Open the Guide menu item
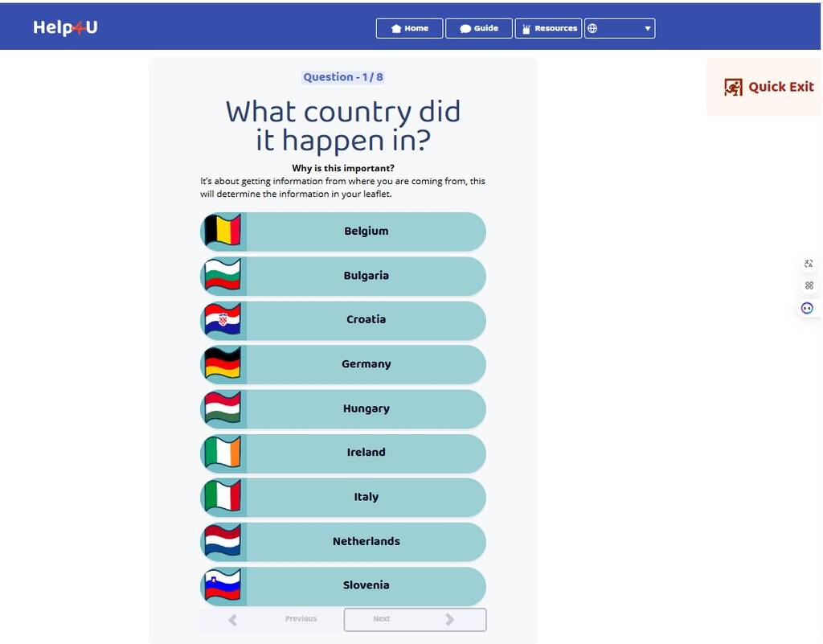 tap(479, 28)
